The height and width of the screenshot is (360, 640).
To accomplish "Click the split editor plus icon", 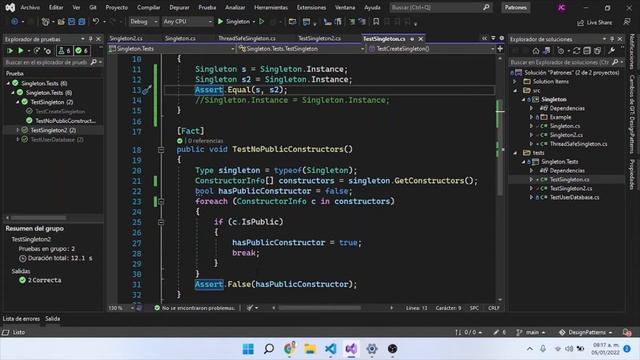I will coord(500,49).
